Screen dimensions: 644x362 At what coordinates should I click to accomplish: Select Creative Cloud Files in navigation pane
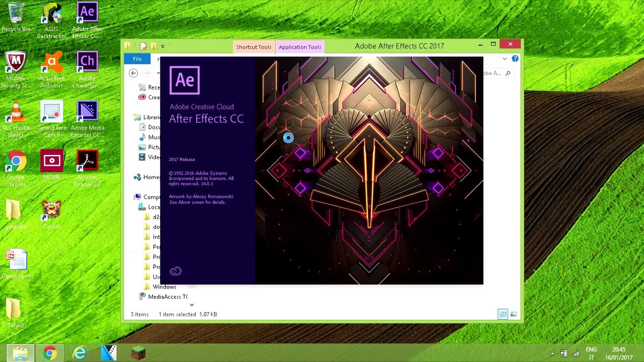pos(149,98)
